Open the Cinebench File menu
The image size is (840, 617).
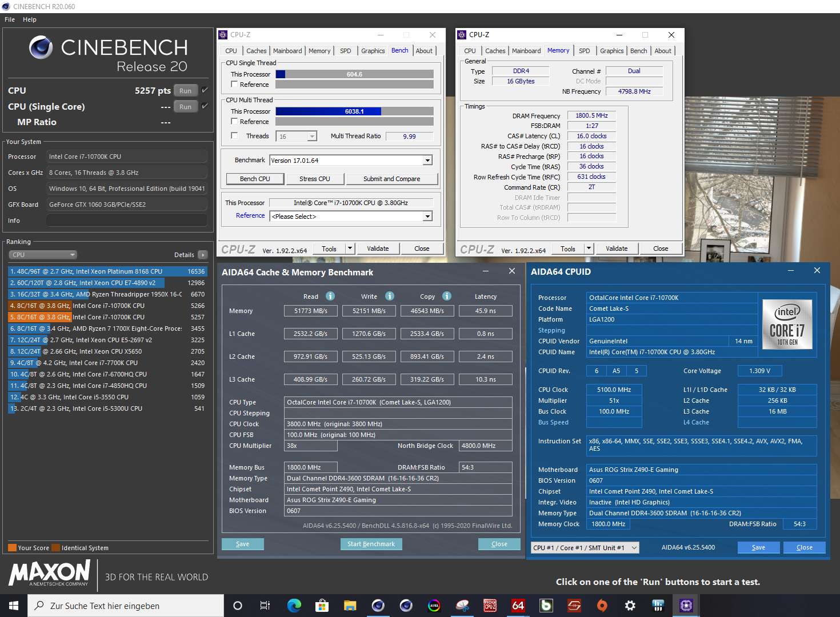[10, 19]
